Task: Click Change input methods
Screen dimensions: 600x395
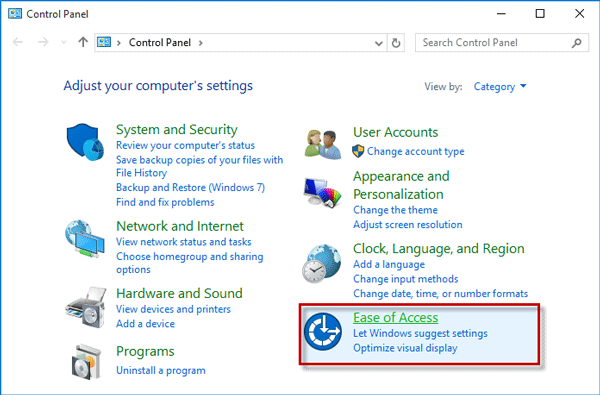Action: pyautogui.click(x=406, y=279)
